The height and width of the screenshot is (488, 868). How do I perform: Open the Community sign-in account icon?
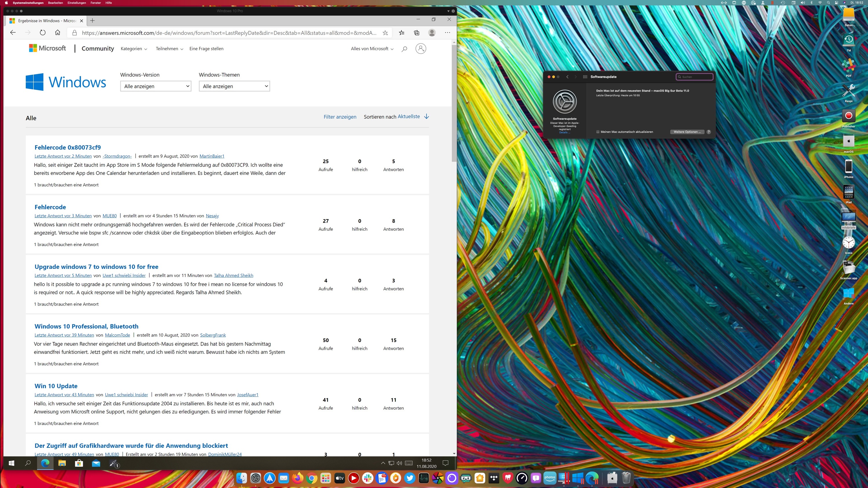[x=420, y=49]
